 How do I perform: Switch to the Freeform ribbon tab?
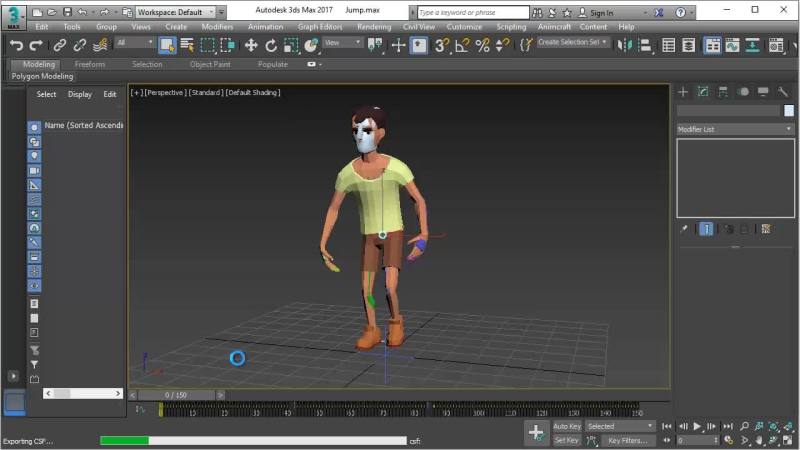pyautogui.click(x=90, y=64)
